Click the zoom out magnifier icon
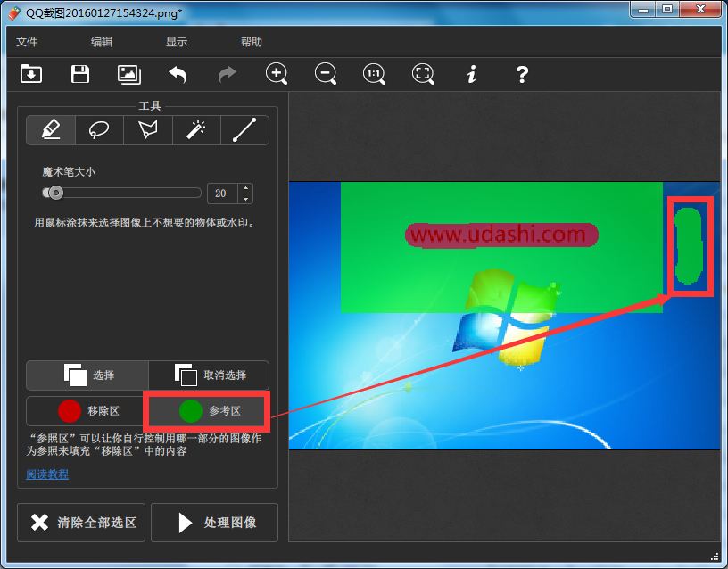This screenshot has width=728, height=569. point(326,74)
